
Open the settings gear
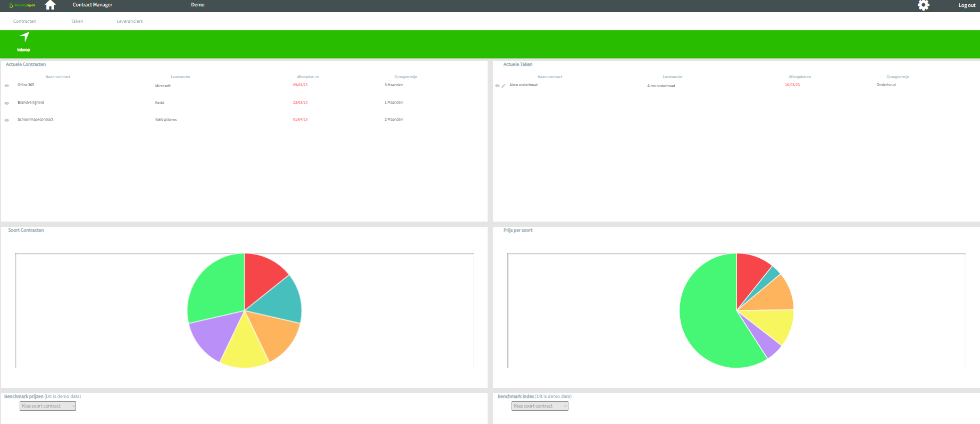[x=924, y=5]
